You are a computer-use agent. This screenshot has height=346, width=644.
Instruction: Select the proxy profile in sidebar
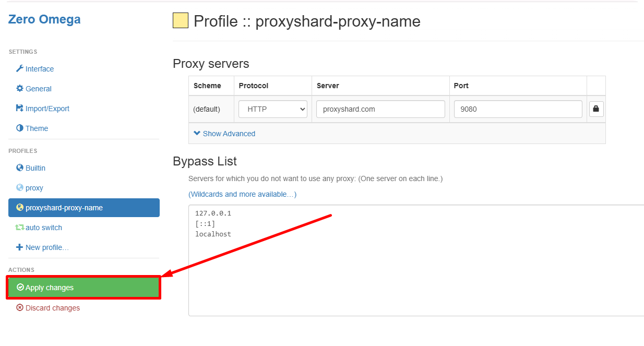pos(34,188)
